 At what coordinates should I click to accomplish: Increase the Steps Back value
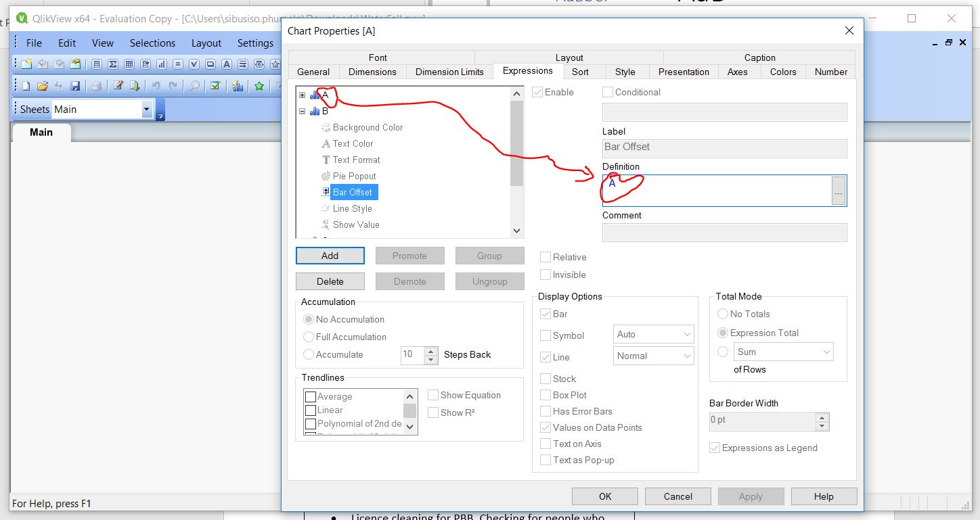tap(431, 350)
